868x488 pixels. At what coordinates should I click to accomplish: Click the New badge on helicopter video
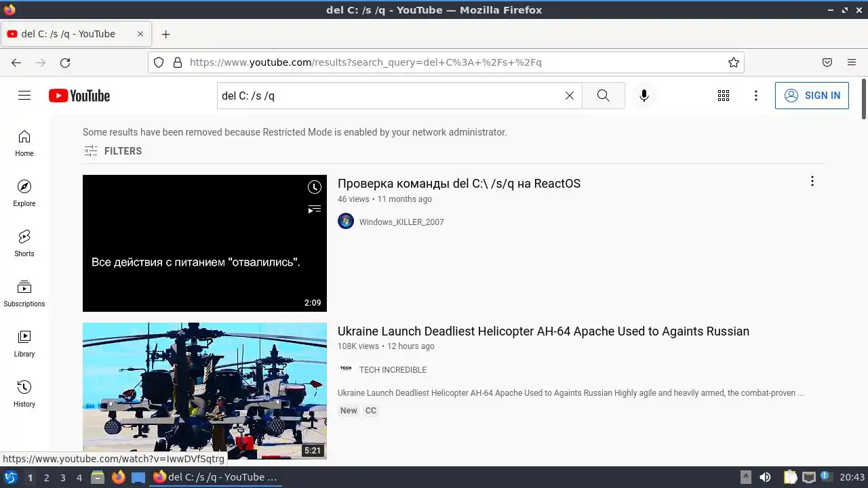pyautogui.click(x=349, y=411)
